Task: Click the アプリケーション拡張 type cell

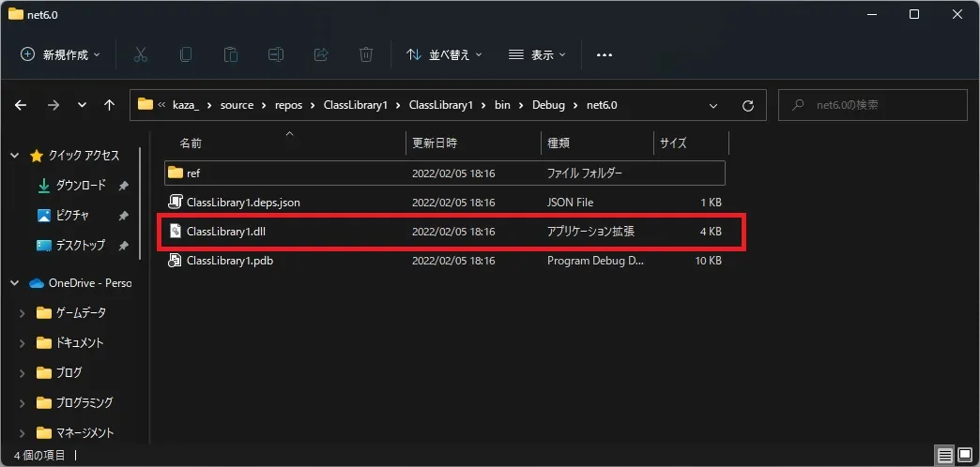Action: pyautogui.click(x=591, y=232)
